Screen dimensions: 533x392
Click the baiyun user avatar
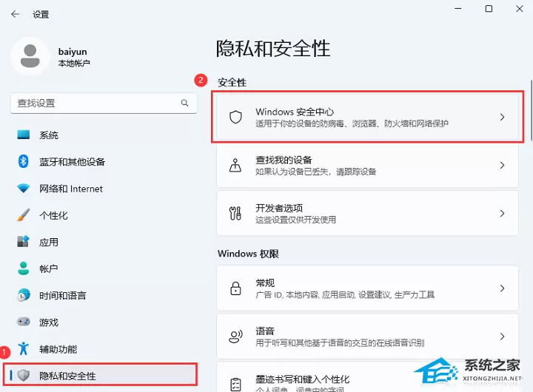30,56
